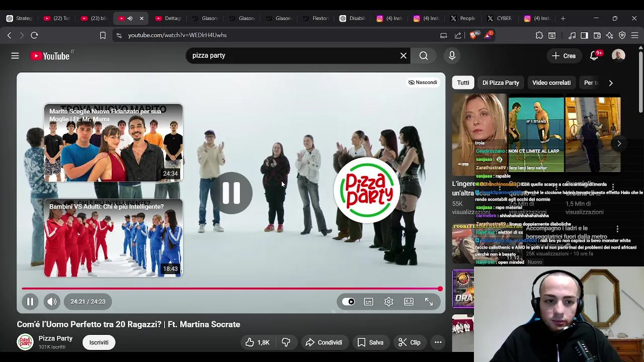644x362 pixels.
Task: Open more actions three-dot menu below video
Action: (x=438, y=342)
